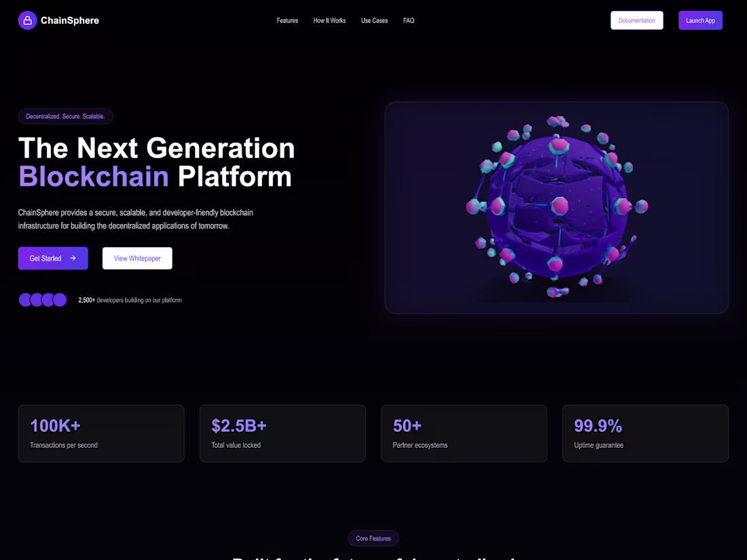Open the Documentation button
Image resolution: width=747 pixels, height=560 pixels.
(636, 20)
